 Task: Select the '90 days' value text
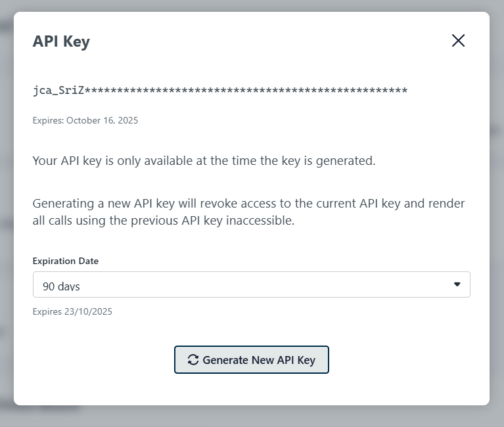click(61, 286)
